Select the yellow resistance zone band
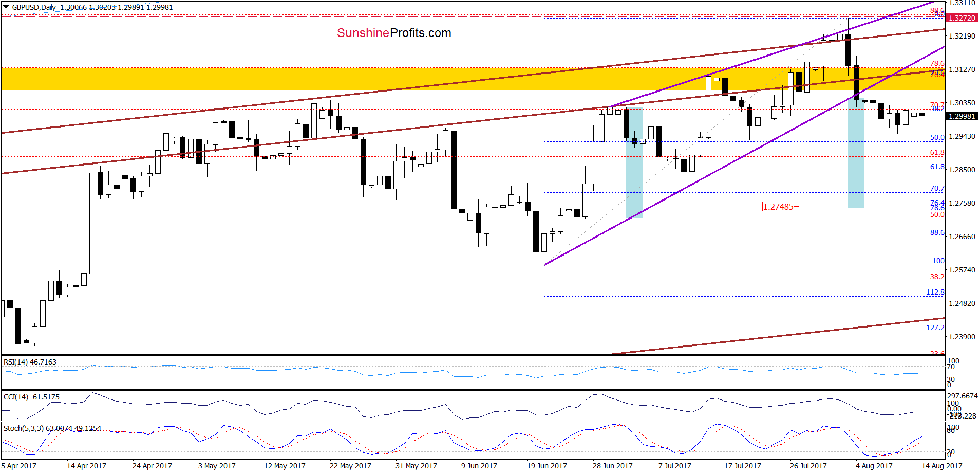This screenshot has width=980, height=473. point(473,79)
